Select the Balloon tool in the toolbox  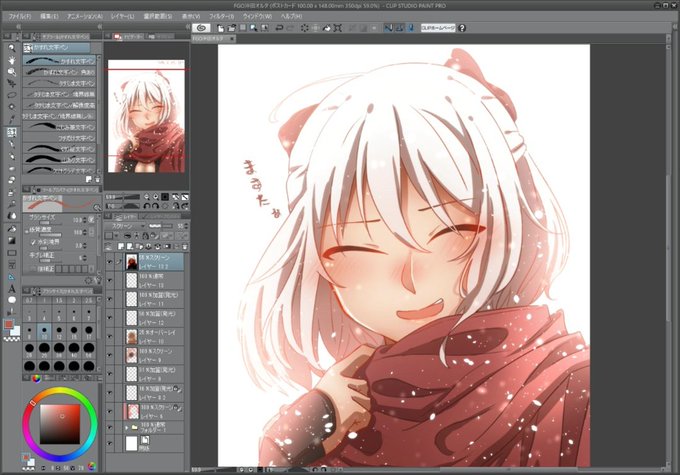point(12,300)
